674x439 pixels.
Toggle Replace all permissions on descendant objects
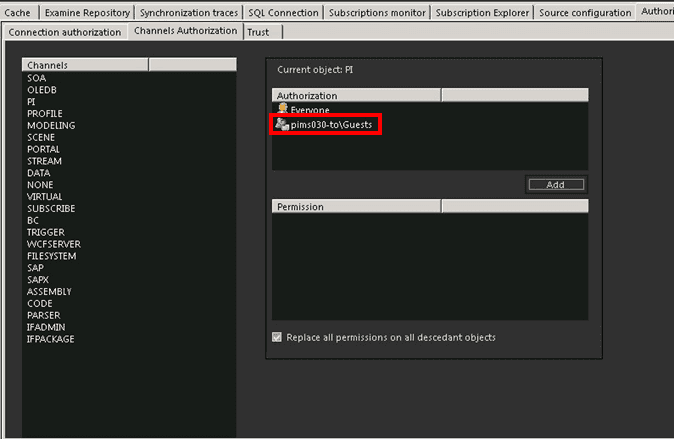click(x=277, y=337)
